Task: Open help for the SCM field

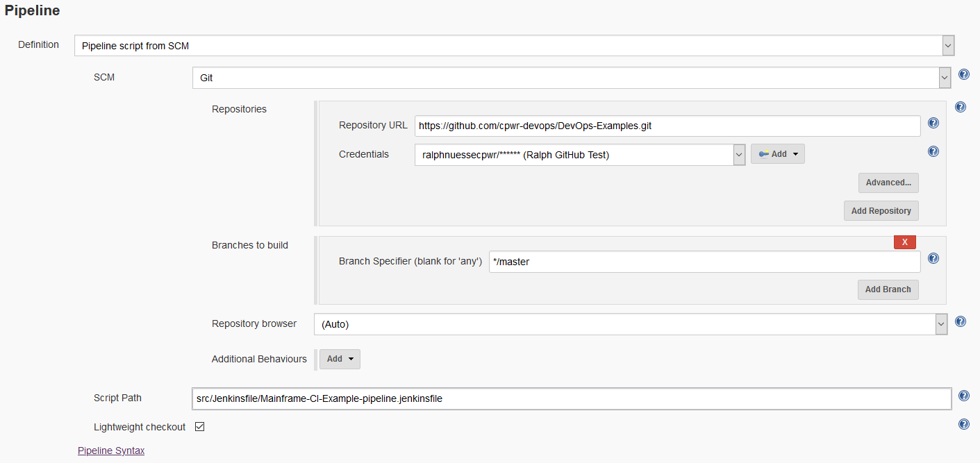Action: (x=964, y=74)
